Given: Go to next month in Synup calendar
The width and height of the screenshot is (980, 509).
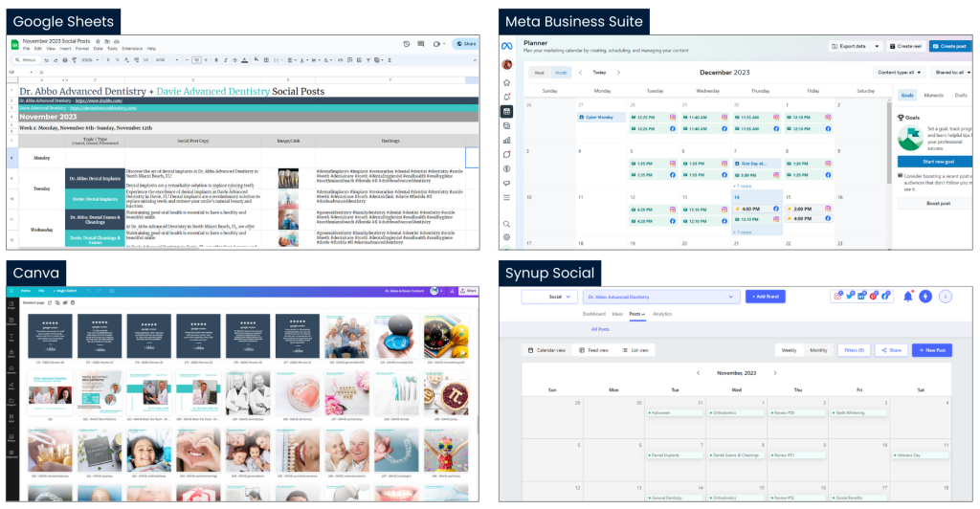Looking at the screenshot, I should (x=775, y=373).
